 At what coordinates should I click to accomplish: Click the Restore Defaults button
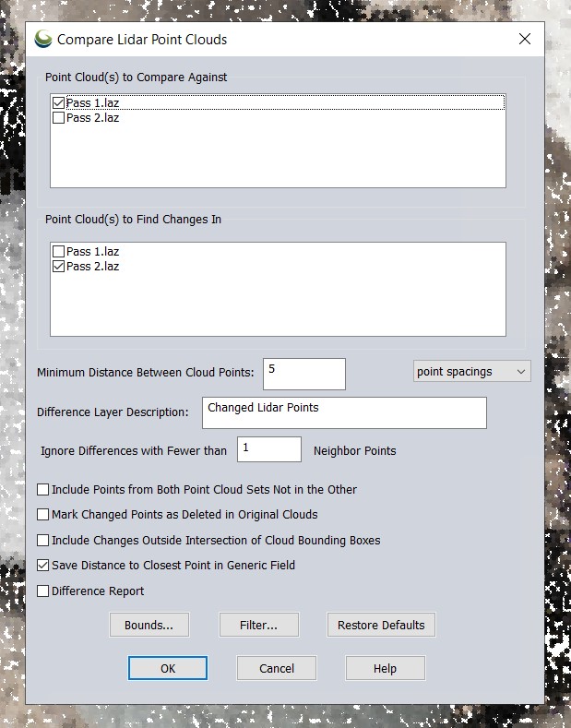point(381,625)
